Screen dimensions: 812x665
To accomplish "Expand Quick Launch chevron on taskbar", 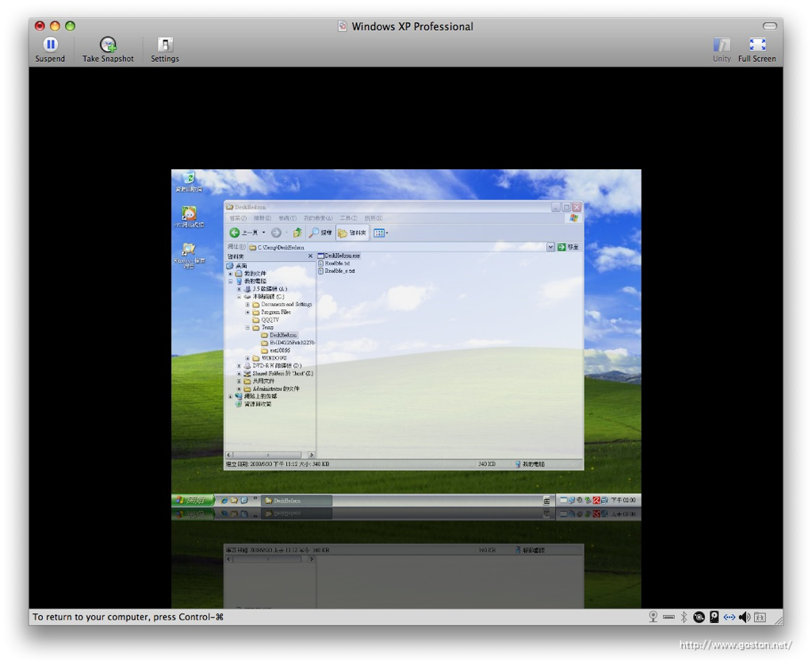I will [x=255, y=500].
